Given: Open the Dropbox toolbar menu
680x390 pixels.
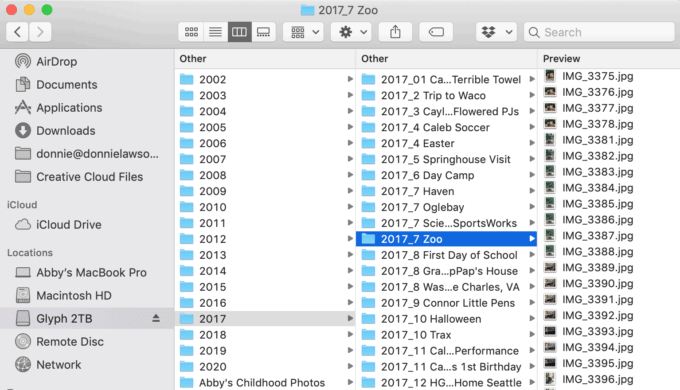Looking at the screenshot, I should pyautogui.click(x=496, y=32).
